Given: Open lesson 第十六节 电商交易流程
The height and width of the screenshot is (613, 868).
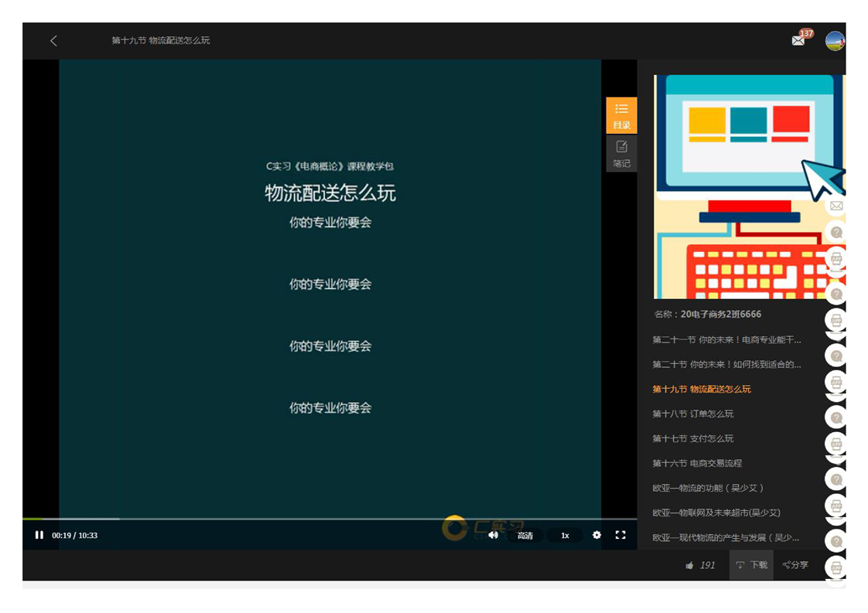Looking at the screenshot, I should (697, 463).
